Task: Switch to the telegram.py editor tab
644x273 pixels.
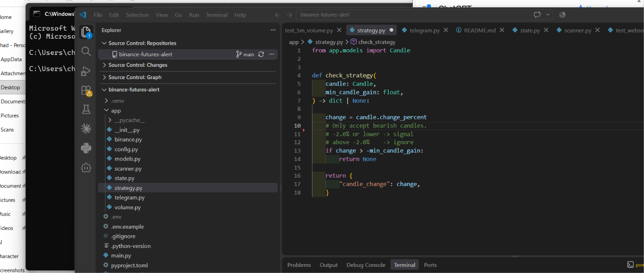Action: point(424,30)
